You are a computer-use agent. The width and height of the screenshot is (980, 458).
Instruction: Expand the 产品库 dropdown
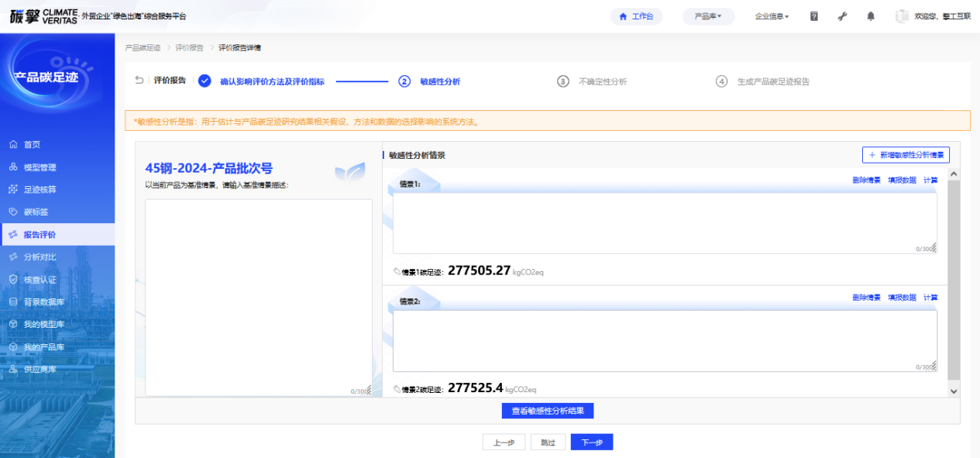(708, 16)
